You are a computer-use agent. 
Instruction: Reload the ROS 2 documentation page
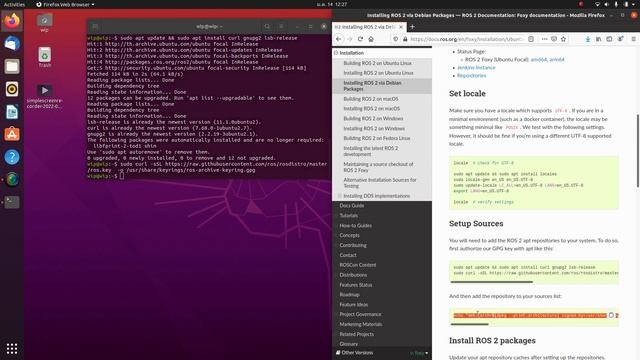[x=360, y=39]
